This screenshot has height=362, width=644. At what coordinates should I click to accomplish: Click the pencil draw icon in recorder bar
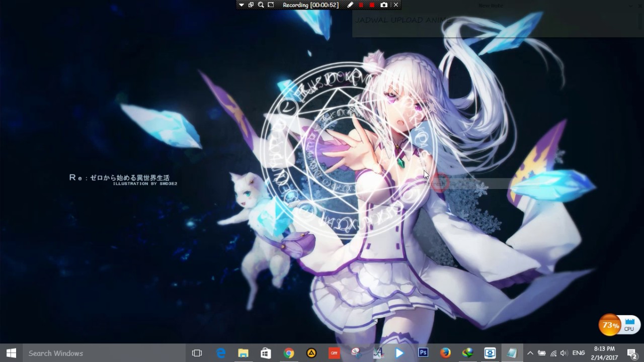click(350, 5)
